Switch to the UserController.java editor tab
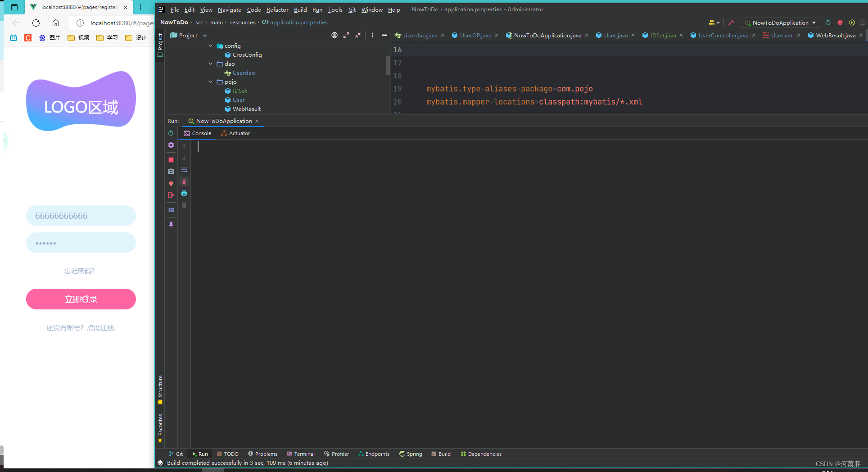The width and height of the screenshot is (868, 472). pos(723,35)
